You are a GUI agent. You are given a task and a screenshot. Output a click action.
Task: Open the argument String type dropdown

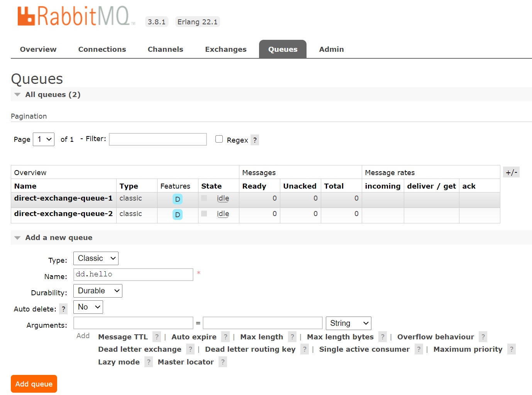[348, 323]
